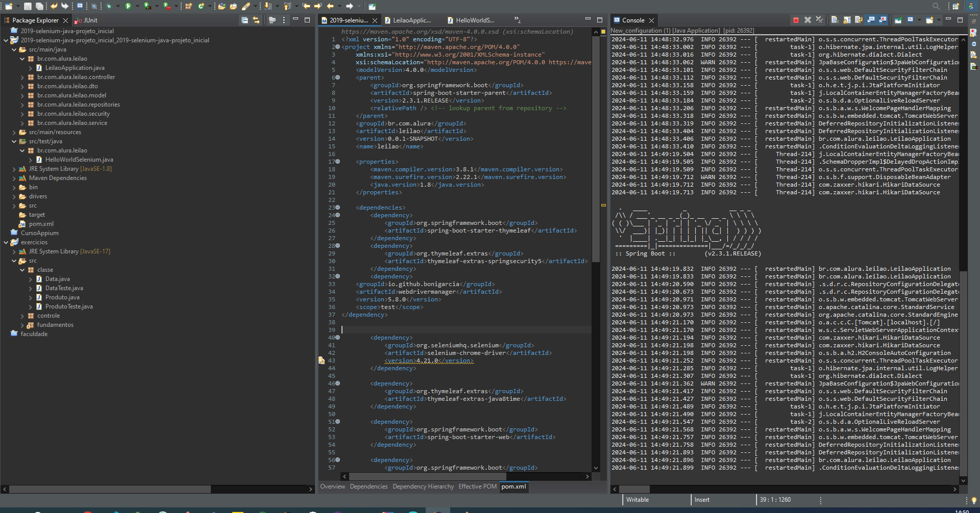Expand the Maven Dependencies node
Viewport: 980px width, 513px height.
(x=14, y=178)
